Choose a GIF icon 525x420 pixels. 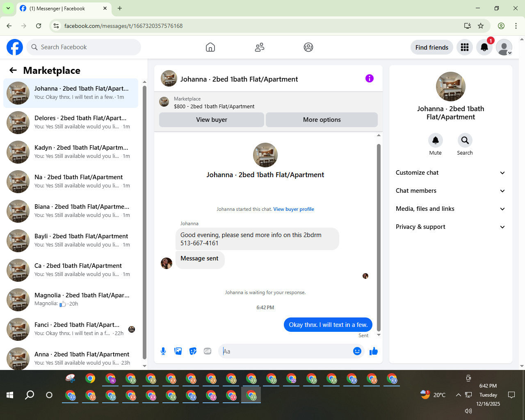click(x=208, y=351)
